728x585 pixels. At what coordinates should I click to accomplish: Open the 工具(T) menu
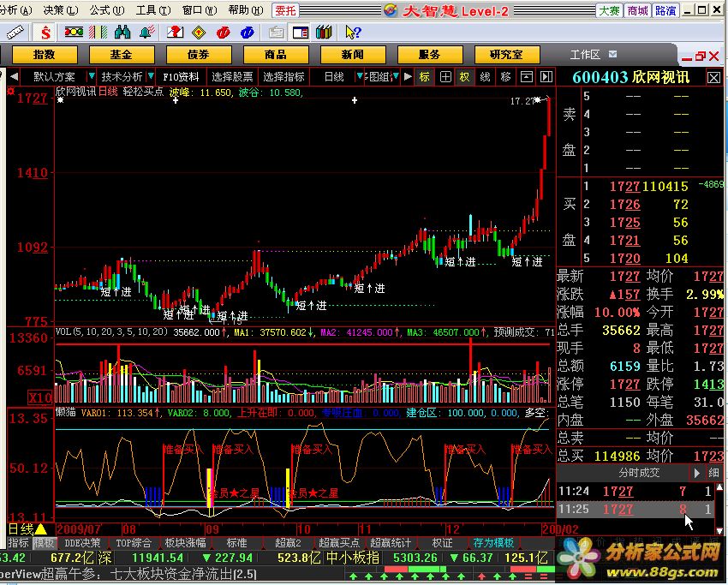coord(153,10)
